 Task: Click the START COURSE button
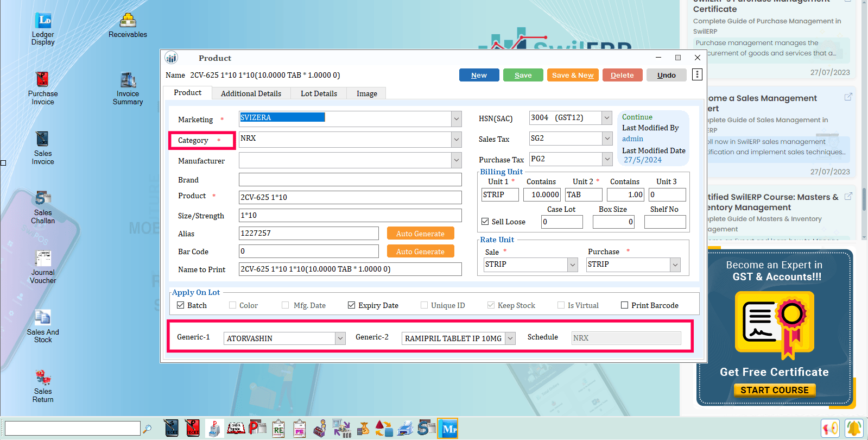pyautogui.click(x=775, y=390)
